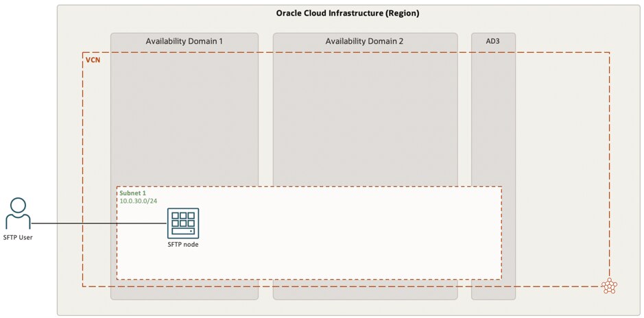Click the 'AD3' heading

pyautogui.click(x=493, y=41)
